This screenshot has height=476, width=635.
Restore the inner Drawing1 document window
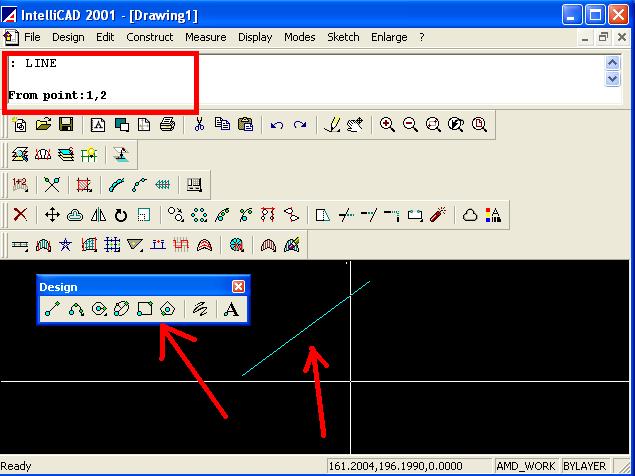point(603,37)
